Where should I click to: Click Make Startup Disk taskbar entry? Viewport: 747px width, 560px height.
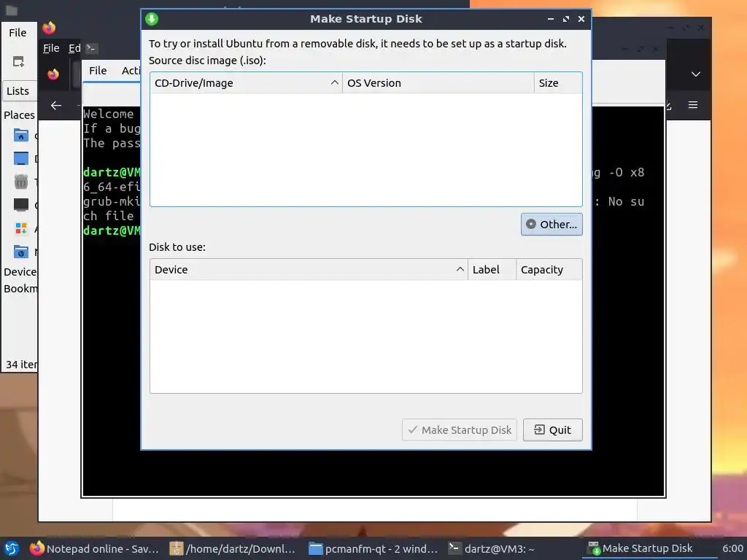640,548
